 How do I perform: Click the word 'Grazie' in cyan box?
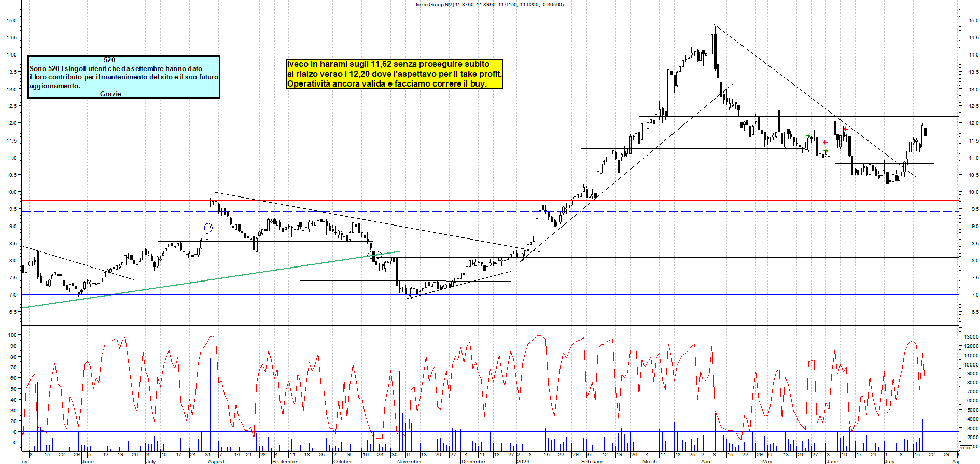pos(110,94)
